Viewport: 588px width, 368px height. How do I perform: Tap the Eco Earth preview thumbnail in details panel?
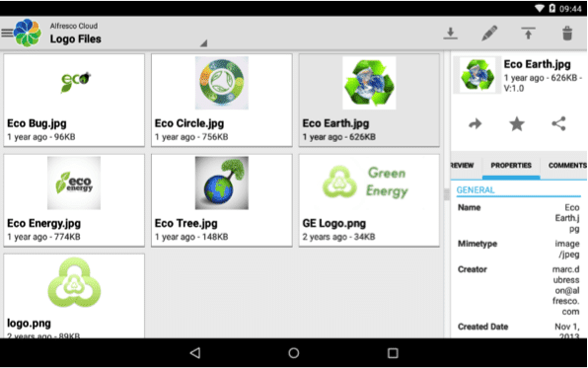[x=477, y=75]
